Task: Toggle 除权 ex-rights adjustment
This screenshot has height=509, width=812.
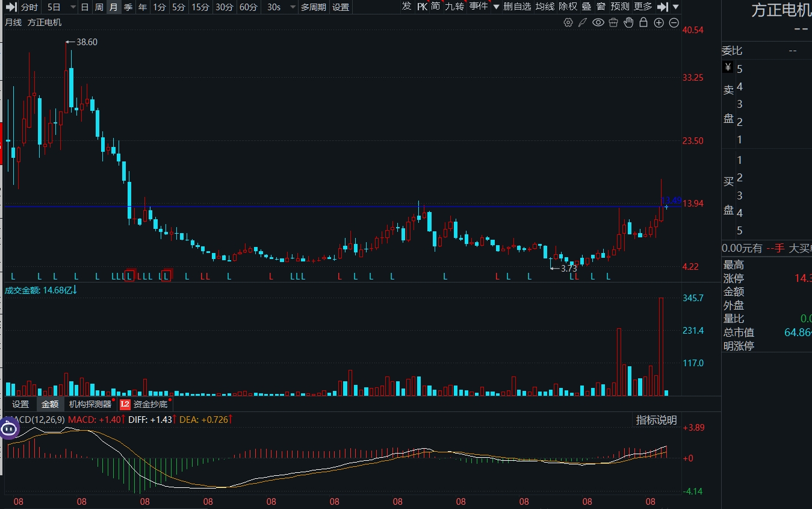Action: tap(568, 7)
